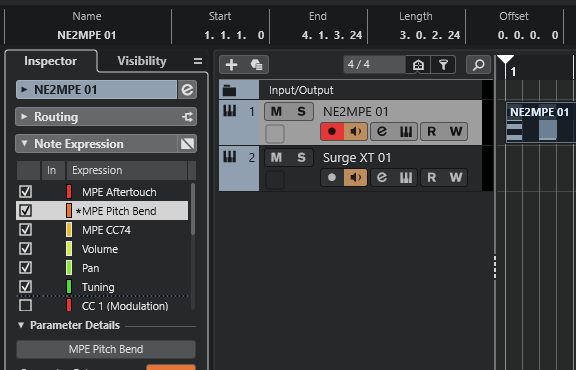
Task: Open the Inspector setup menu icon
Action: click(x=198, y=61)
